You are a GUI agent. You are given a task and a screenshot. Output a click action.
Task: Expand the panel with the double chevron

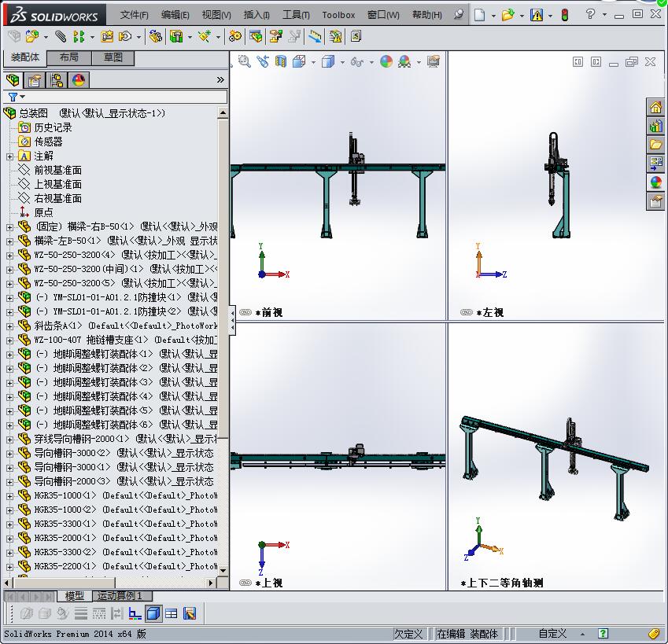coord(220,79)
